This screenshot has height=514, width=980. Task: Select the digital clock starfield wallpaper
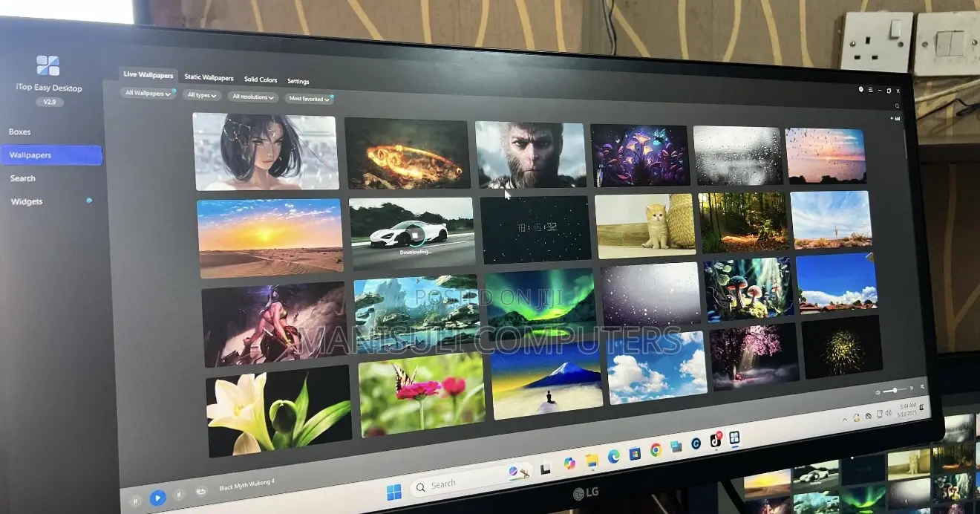pyautogui.click(x=536, y=230)
